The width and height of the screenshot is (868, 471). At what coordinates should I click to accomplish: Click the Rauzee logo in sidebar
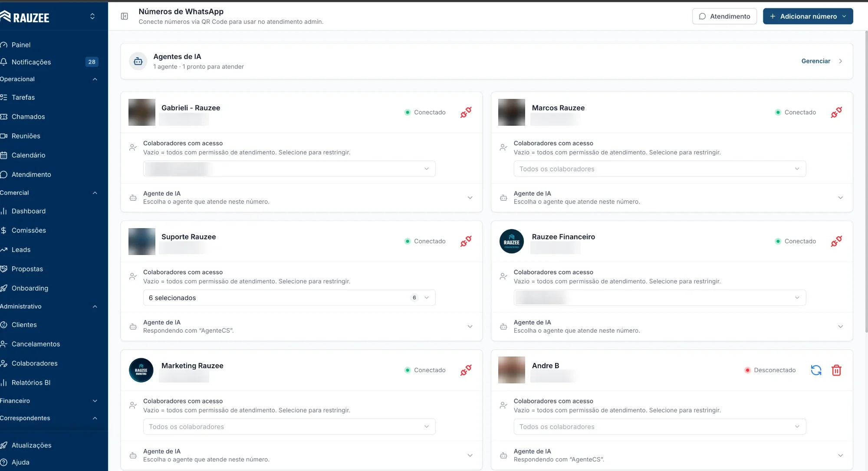tap(25, 17)
